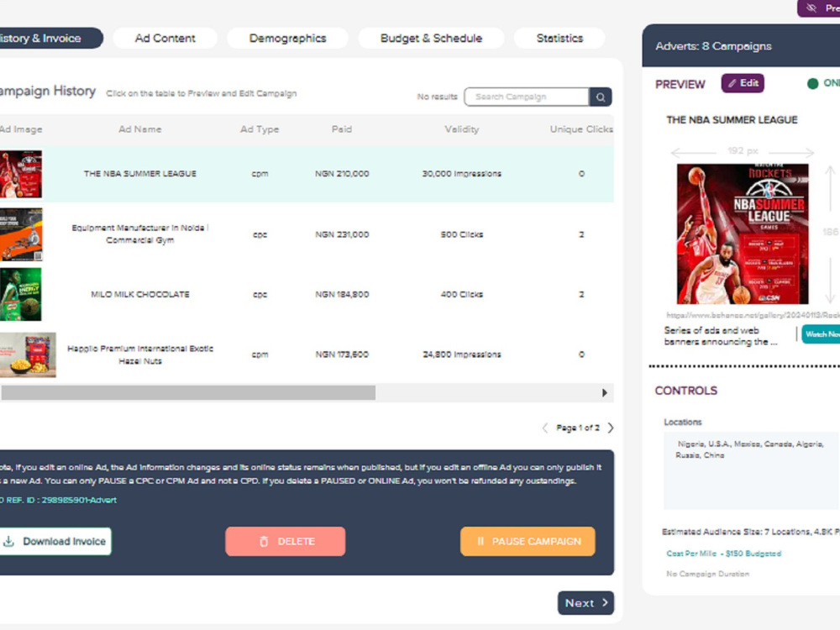Click the 30,000 Impressions validity cell
840x630 pixels.
click(x=462, y=174)
